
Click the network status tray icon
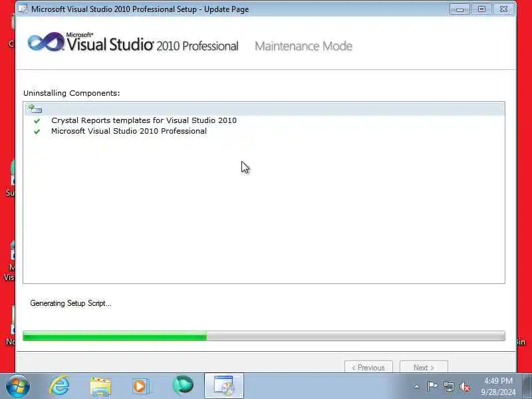[x=449, y=386]
